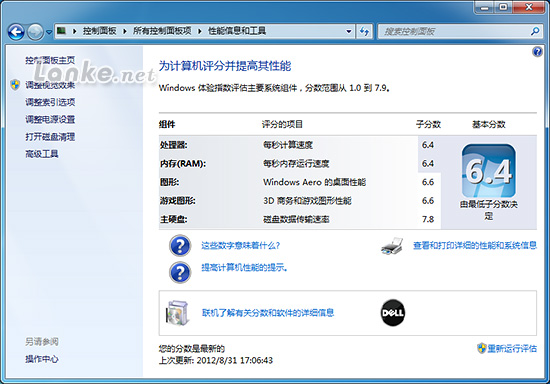550x384 pixels.
Task: Click the 游戏图形 row label
Action: (x=178, y=201)
